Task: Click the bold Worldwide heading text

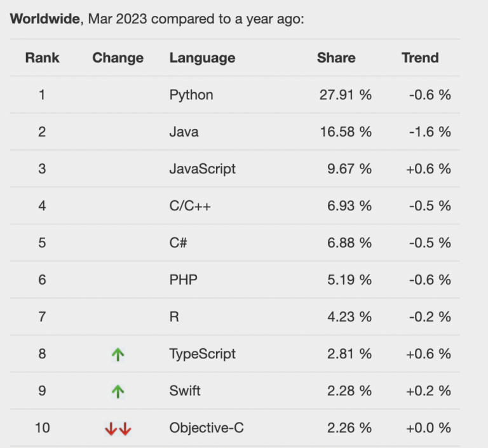Action: pos(45,19)
